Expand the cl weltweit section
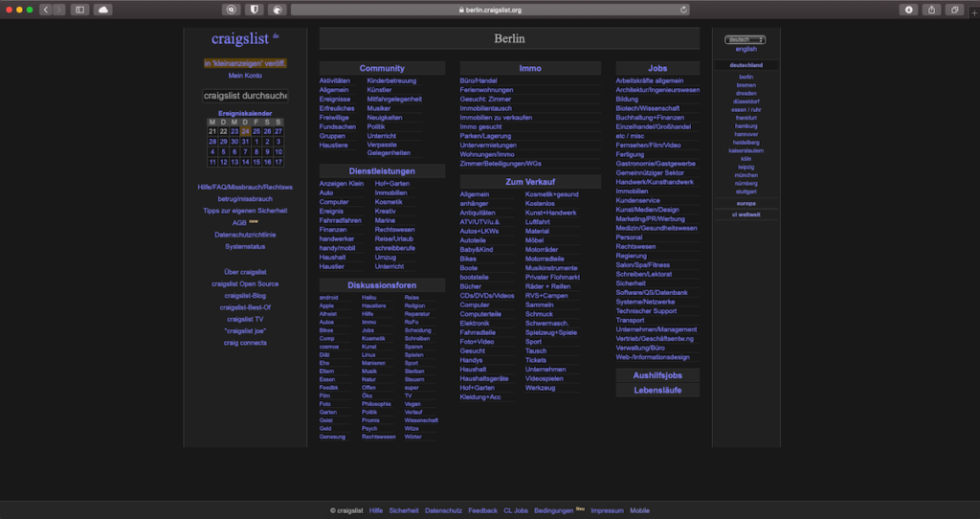This screenshot has height=519, width=980. 746,214
